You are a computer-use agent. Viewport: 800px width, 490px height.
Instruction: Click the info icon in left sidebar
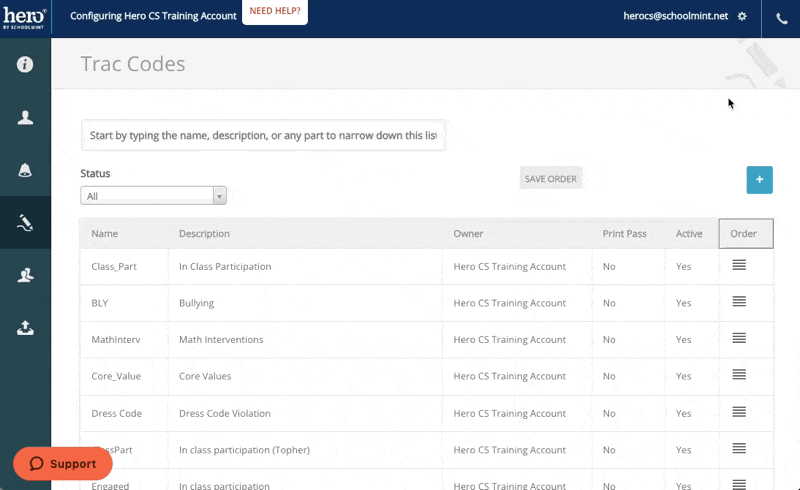click(x=25, y=64)
